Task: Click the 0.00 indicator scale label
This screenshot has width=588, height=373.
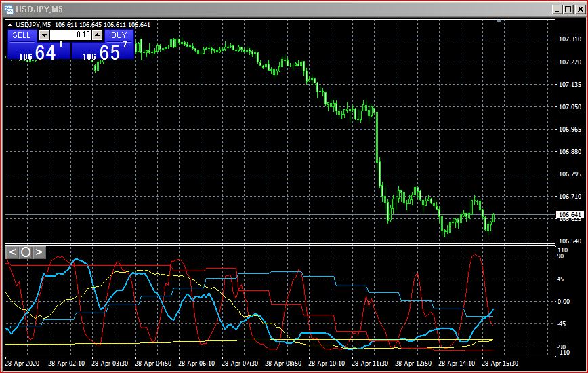Action: click(564, 301)
